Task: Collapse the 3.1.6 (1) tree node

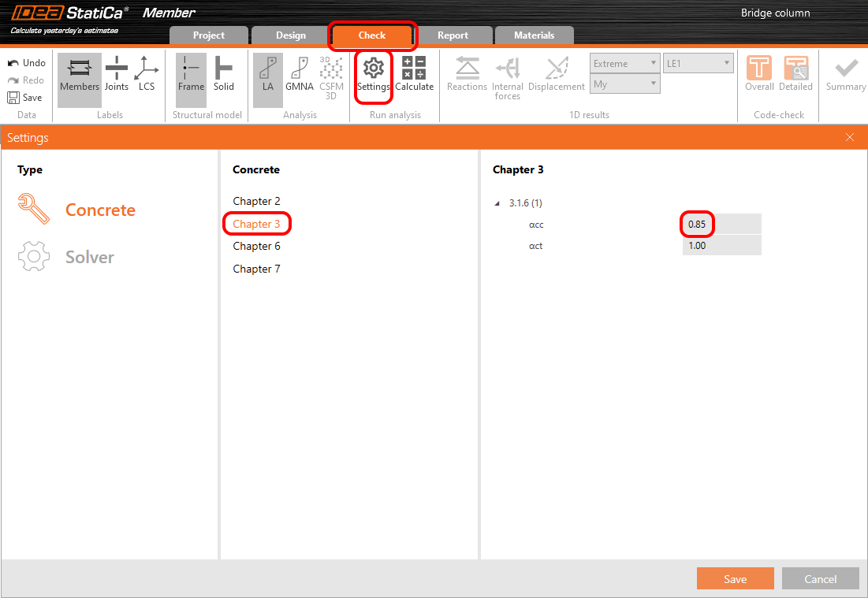Action: pyautogui.click(x=497, y=203)
